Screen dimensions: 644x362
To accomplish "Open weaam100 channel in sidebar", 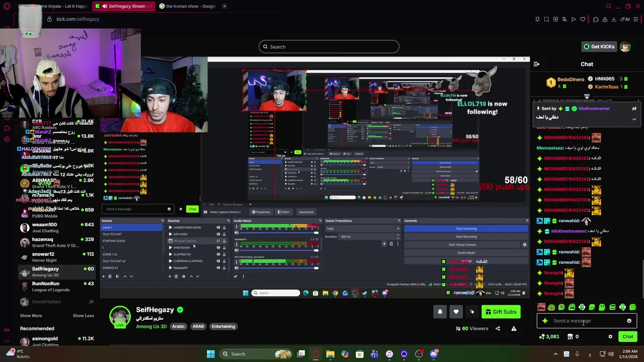I will tap(57, 228).
